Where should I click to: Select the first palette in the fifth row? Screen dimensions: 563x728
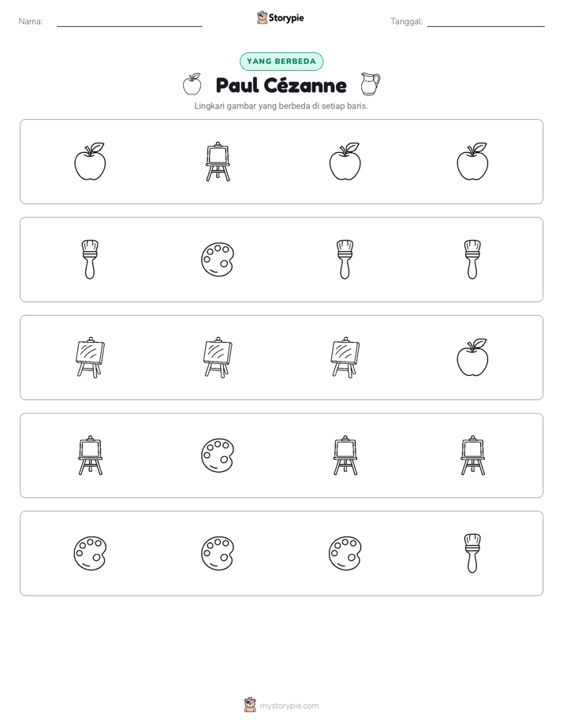90,553
